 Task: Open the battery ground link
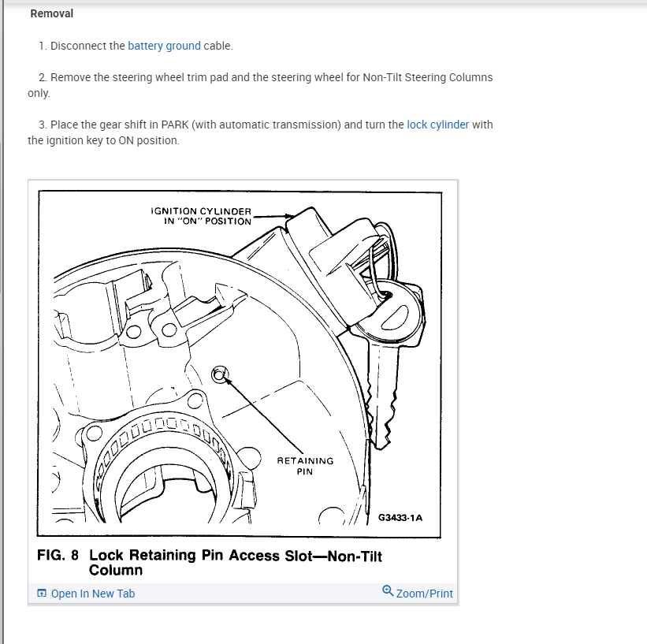point(164,46)
